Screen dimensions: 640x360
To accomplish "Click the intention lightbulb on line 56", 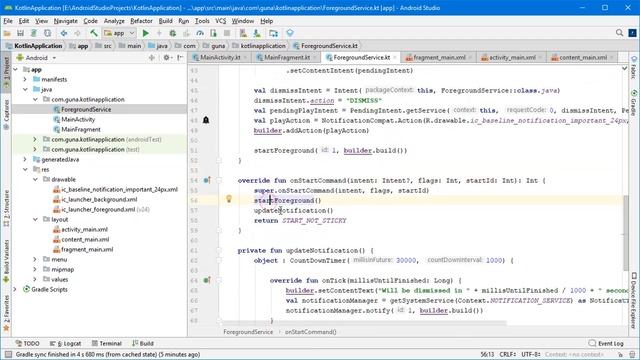I will click(x=229, y=199).
